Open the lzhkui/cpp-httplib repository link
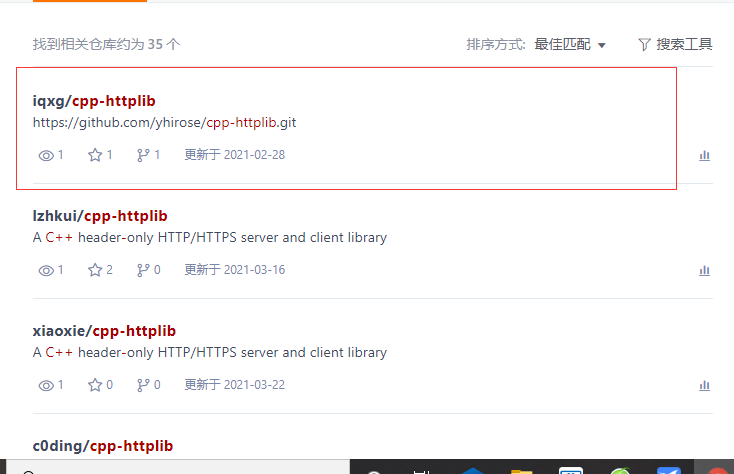This screenshot has width=734, height=474. click(x=100, y=216)
